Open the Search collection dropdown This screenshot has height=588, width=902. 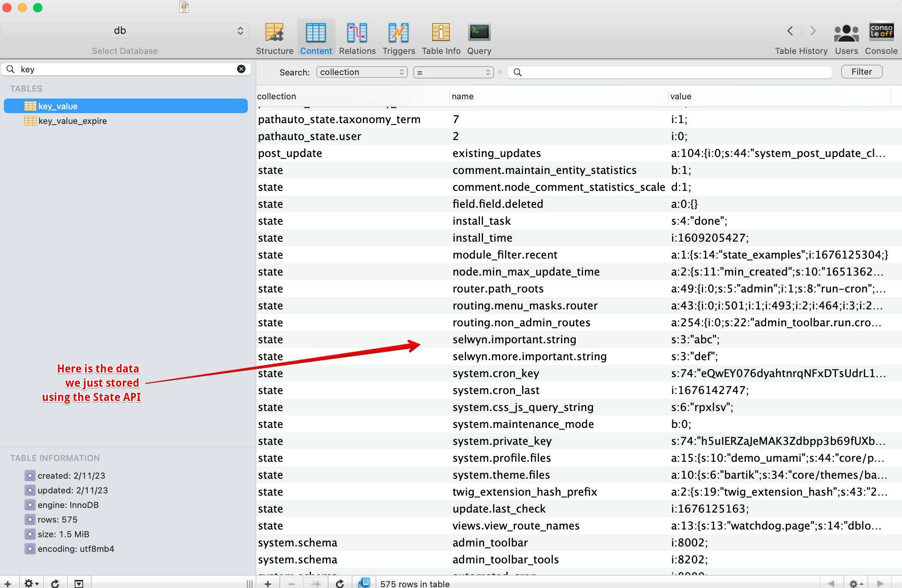pos(361,72)
